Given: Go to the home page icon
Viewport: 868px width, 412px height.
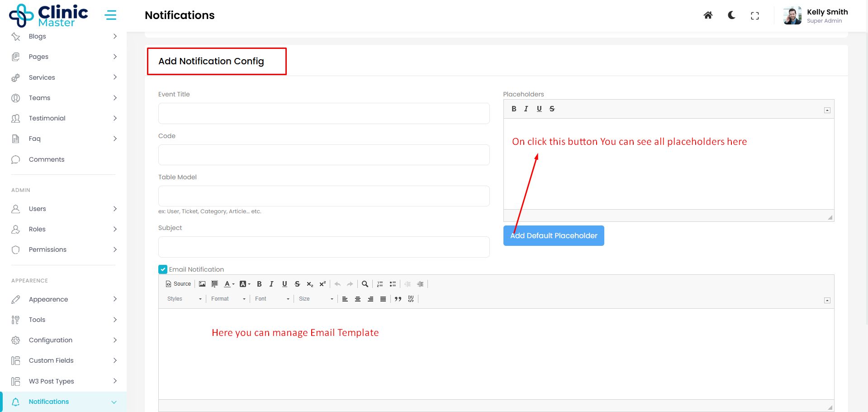Looking at the screenshot, I should coord(708,15).
